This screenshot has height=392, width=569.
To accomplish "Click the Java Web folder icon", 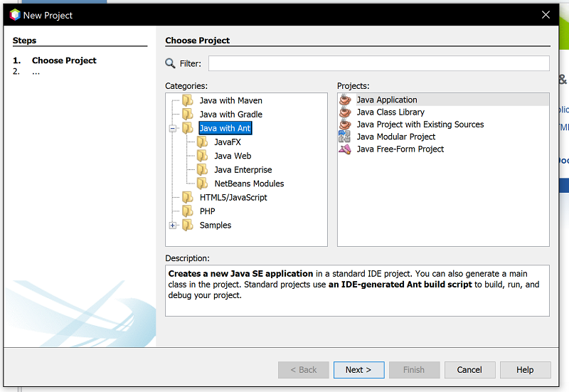I will pos(202,156).
